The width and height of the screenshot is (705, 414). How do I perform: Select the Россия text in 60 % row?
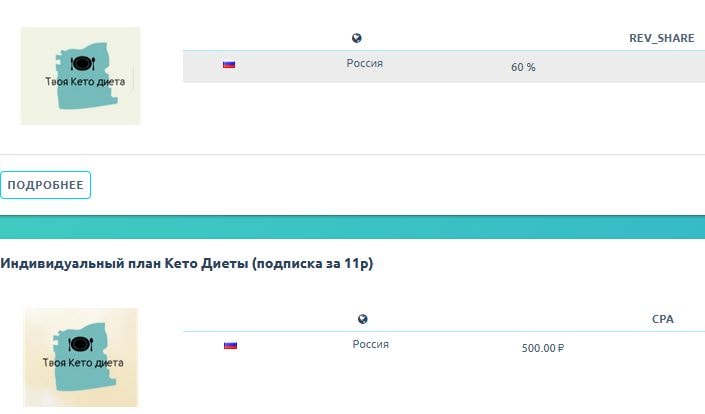[x=365, y=63]
